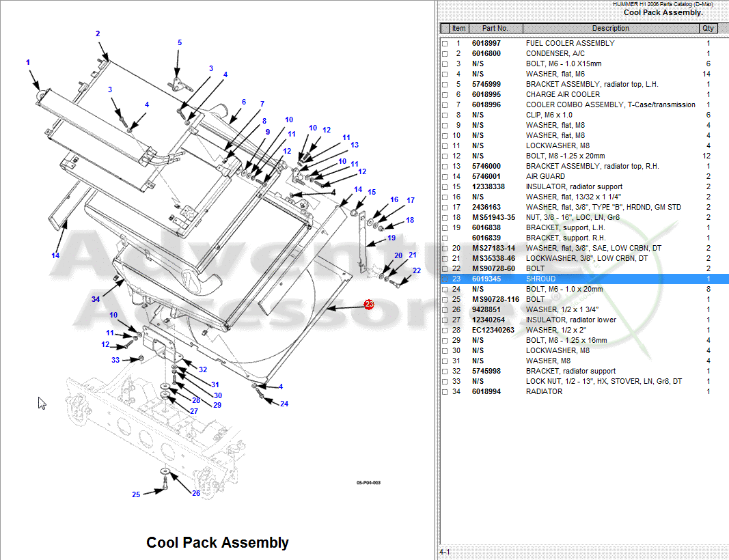
Task: Select the CONDENSER, A/C row
Action: click(584, 53)
